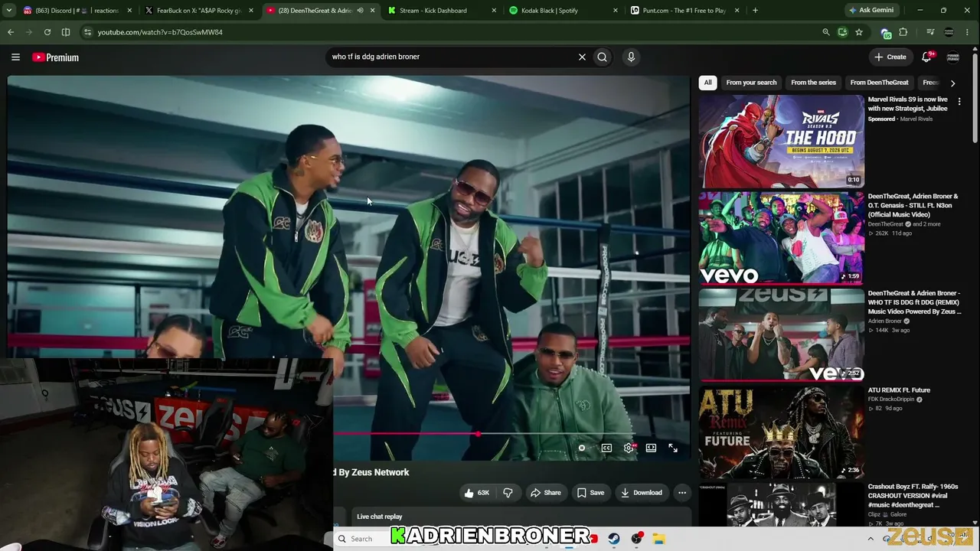Image resolution: width=980 pixels, height=551 pixels.
Task: Visit the Adrien Broner channel link
Action: point(885,321)
